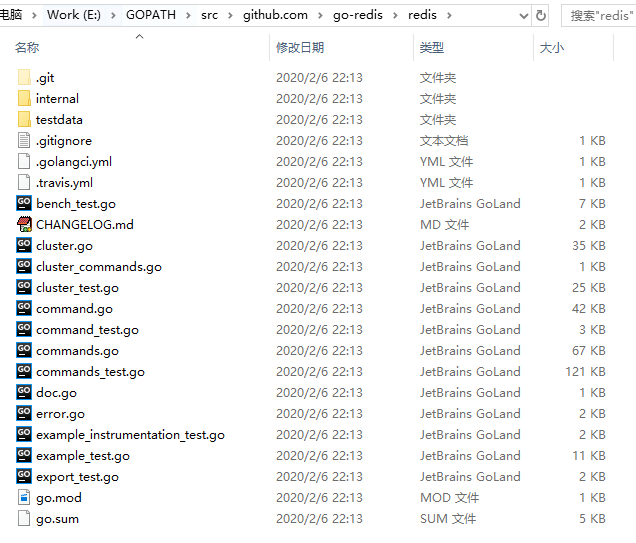Viewport: 636px width, 543px height.
Task: Click the go.sum file icon
Action: click(x=24, y=518)
